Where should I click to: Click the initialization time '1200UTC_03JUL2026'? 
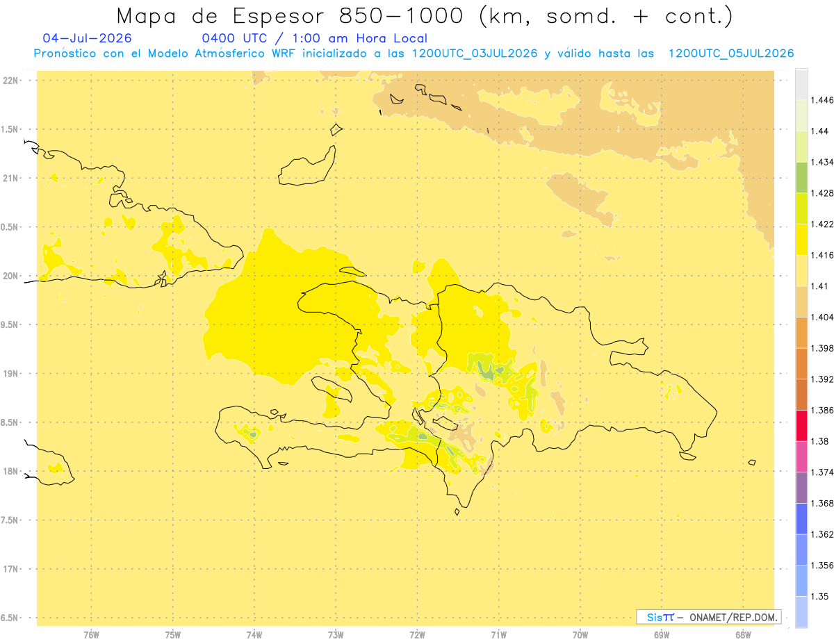pyautogui.click(x=474, y=53)
